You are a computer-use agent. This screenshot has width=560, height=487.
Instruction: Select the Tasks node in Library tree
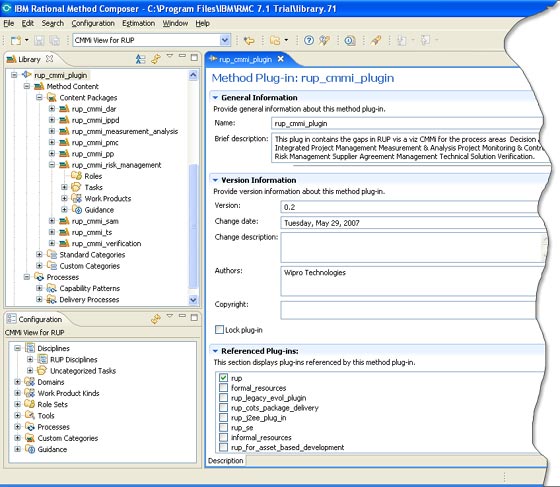coord(93,187)
